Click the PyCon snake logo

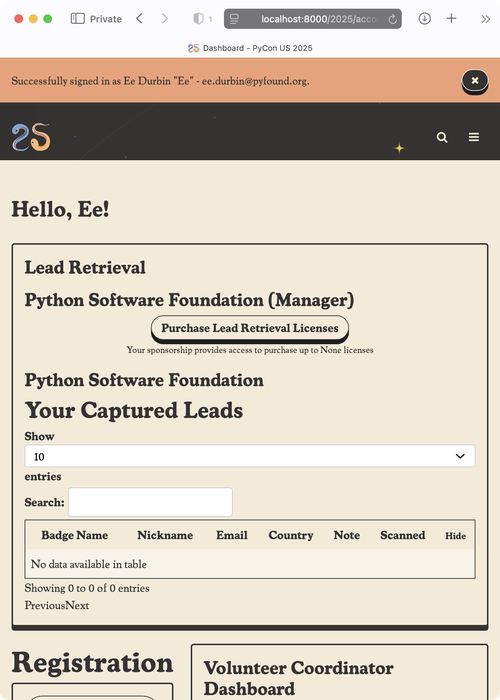31,137
